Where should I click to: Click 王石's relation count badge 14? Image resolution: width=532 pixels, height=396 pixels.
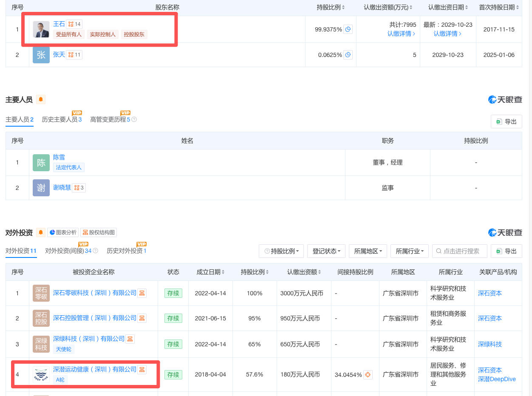point(74,24)
